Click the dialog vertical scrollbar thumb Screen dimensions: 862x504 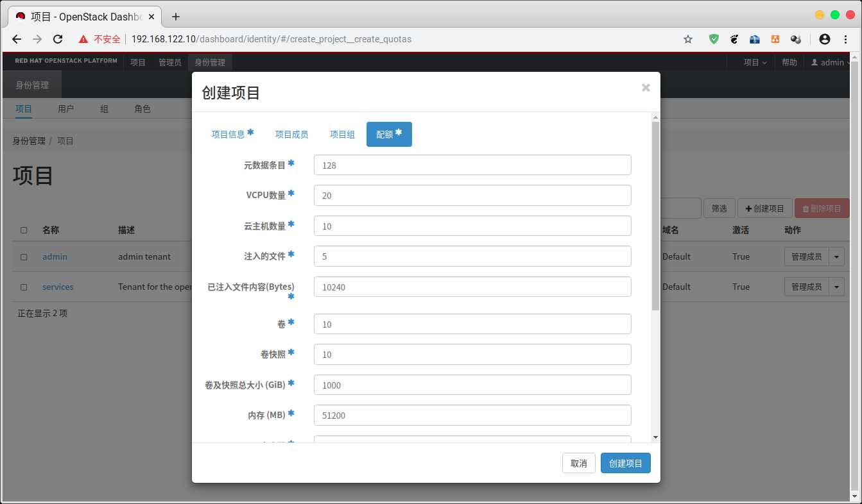(x=655, y=216)
